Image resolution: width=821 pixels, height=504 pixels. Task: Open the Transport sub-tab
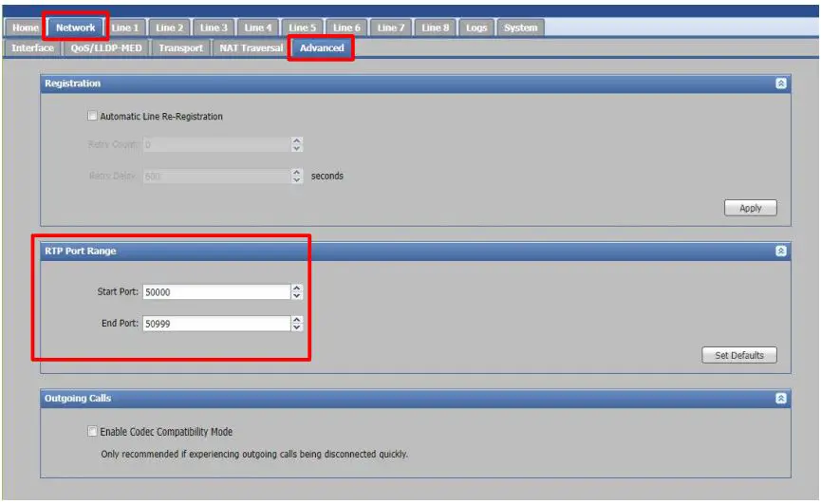180,48
